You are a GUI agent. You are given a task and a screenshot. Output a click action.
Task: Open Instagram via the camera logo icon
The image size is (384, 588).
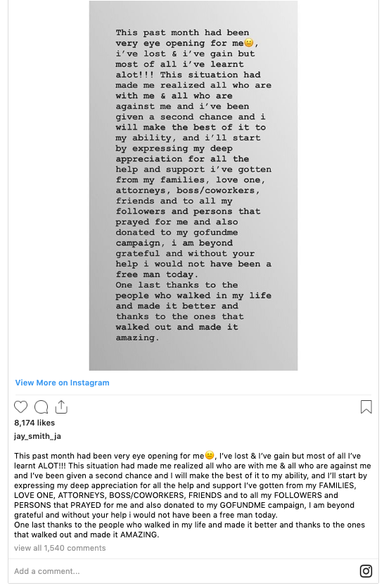tap(366, 570)
